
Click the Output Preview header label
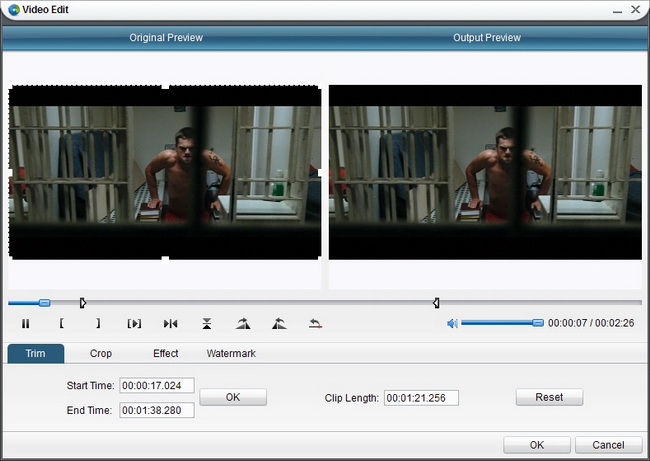487,38
